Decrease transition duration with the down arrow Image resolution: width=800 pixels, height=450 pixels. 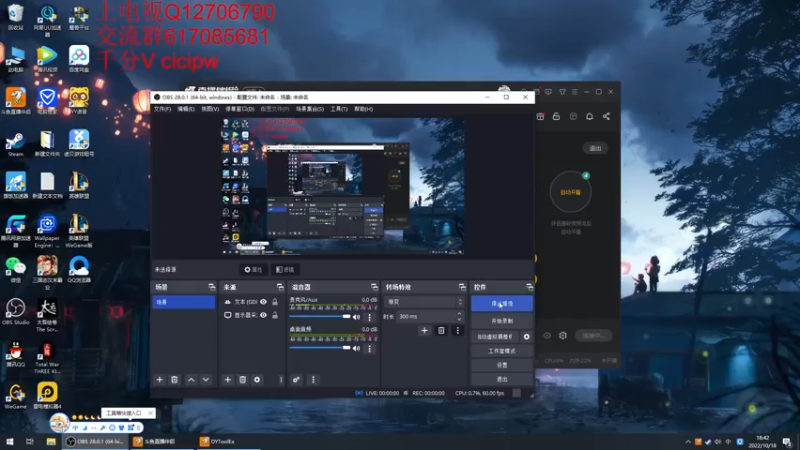pos(459,319)
